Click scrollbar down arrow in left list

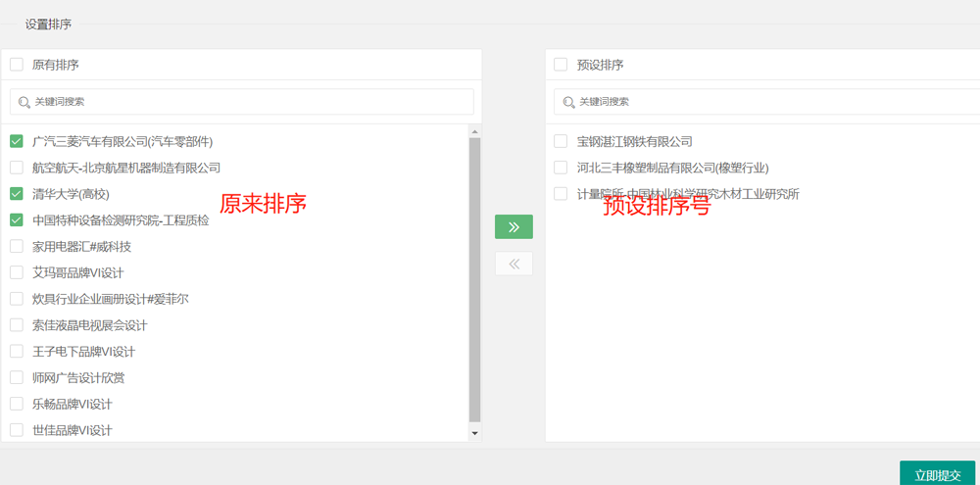(x=474, y=432)
